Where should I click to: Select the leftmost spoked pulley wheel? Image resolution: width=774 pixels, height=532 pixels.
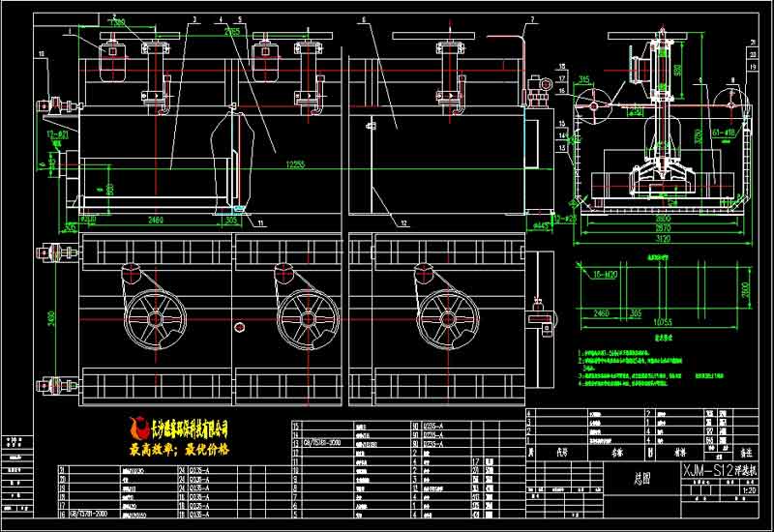tap(147, 315)
